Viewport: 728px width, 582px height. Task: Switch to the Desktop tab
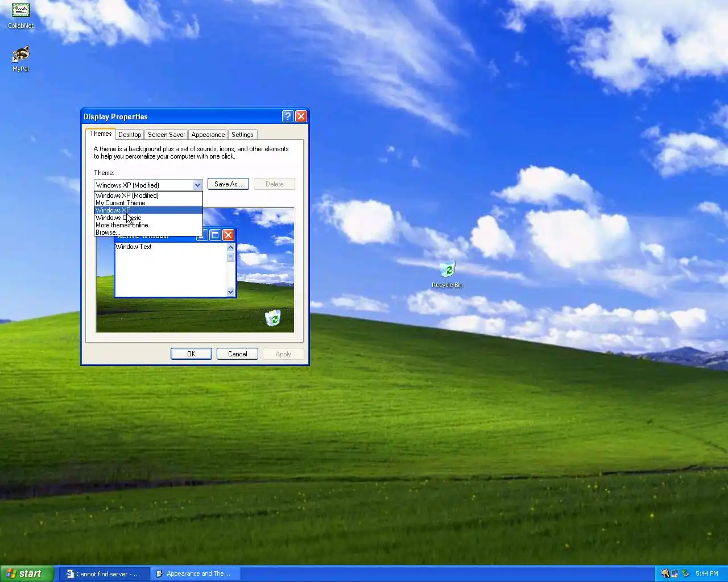tap(130, 135)
